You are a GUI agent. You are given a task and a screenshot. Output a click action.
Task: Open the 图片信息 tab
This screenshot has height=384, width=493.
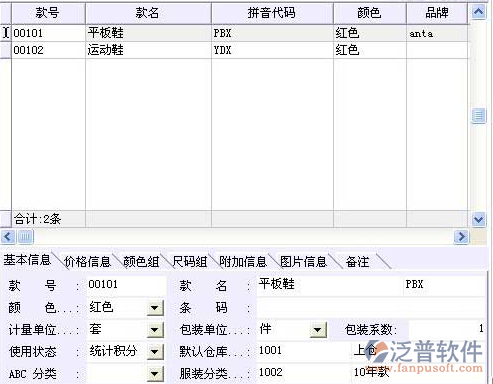tap(303, 262)
